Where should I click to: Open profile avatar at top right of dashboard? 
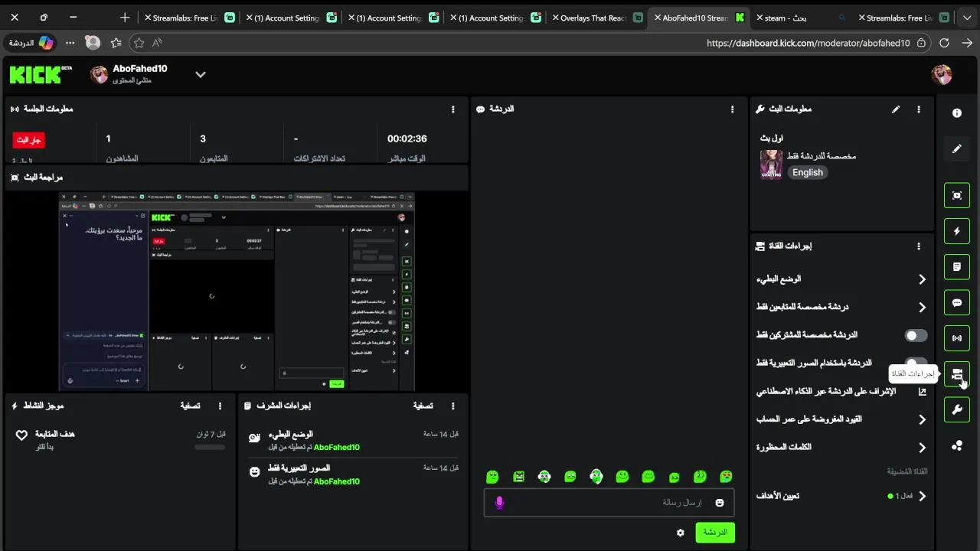coord(941,74)
